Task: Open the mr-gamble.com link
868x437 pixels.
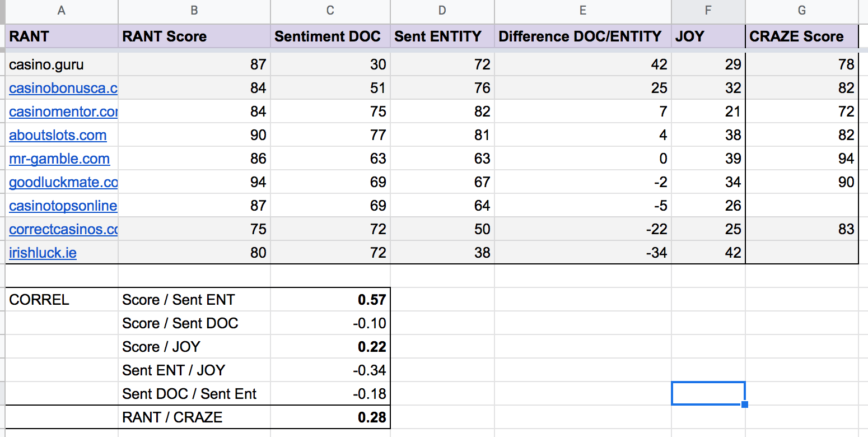Action: point(59,159)
